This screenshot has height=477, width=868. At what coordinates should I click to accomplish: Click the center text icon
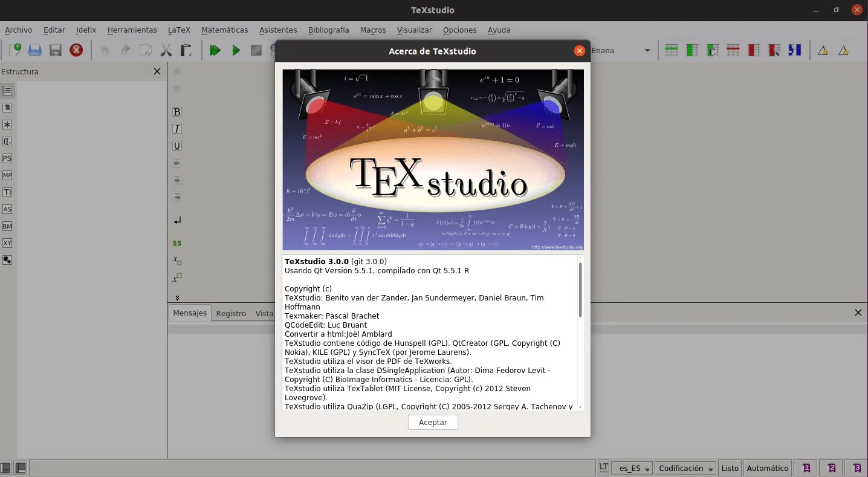(177, 180)
